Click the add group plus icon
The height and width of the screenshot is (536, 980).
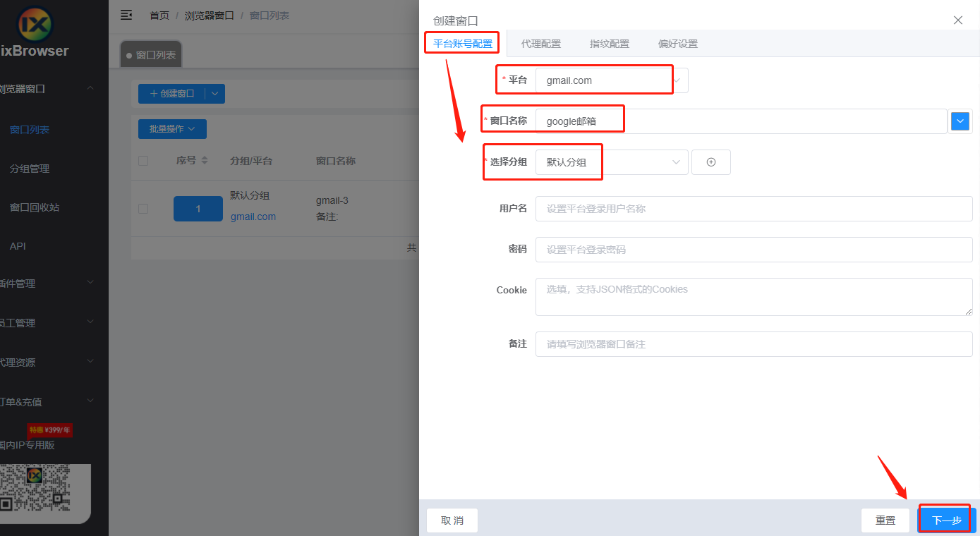710,162
